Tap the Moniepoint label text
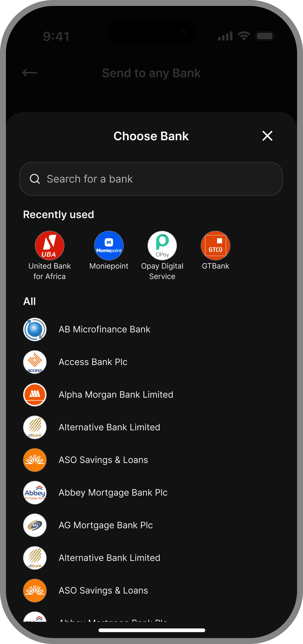Viewport: 303px width, 644px height. (109, 266)
